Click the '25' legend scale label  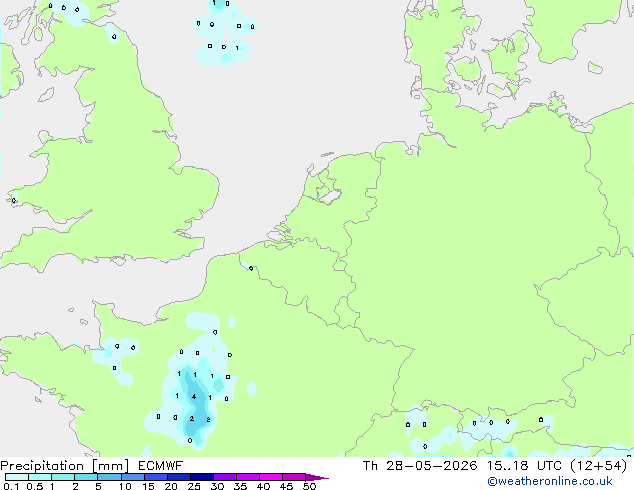click(194, 486)
